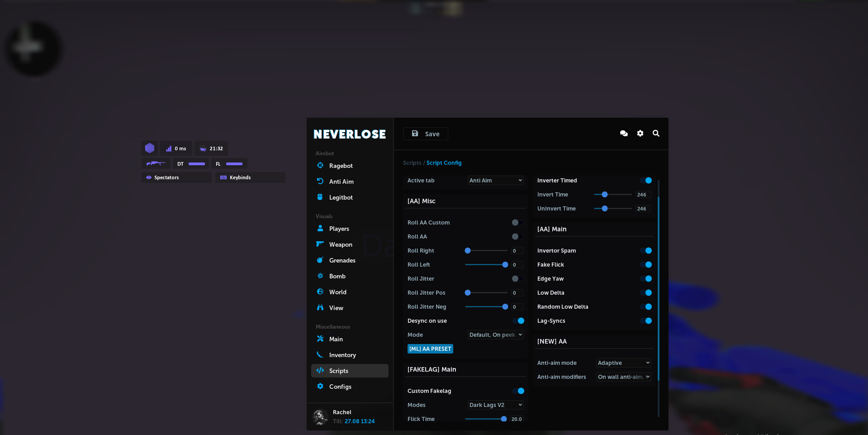Open the Mode dropdown showing Default, On peek

[x=495, y=335]
